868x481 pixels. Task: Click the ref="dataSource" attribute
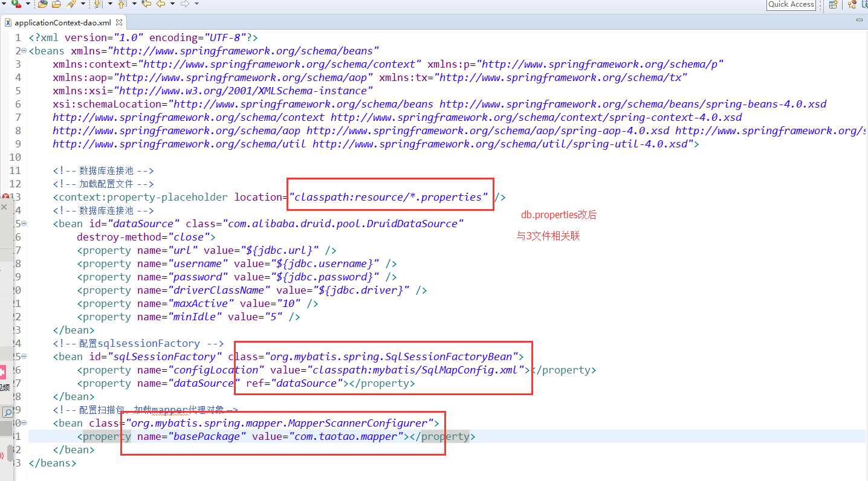[x=294, y=383]
